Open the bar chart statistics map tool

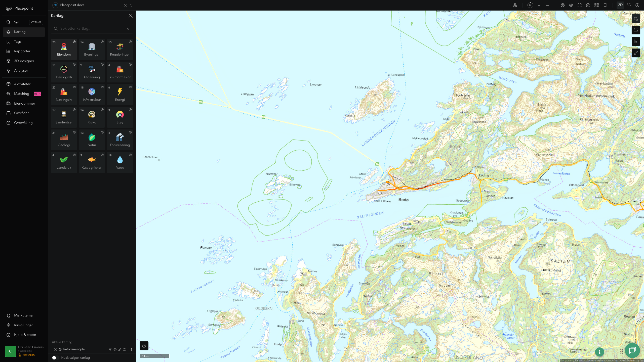coord(636,41)
